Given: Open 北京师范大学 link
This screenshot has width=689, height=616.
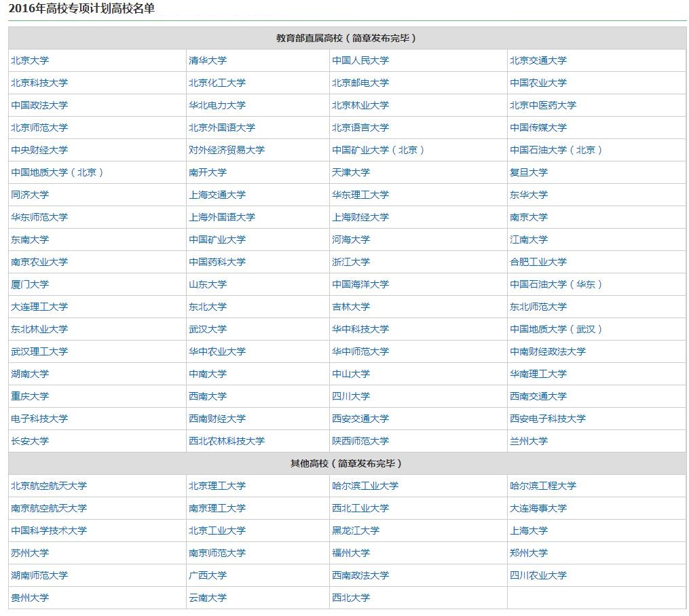Looking at the screenshot, I should tap(39, 128).
